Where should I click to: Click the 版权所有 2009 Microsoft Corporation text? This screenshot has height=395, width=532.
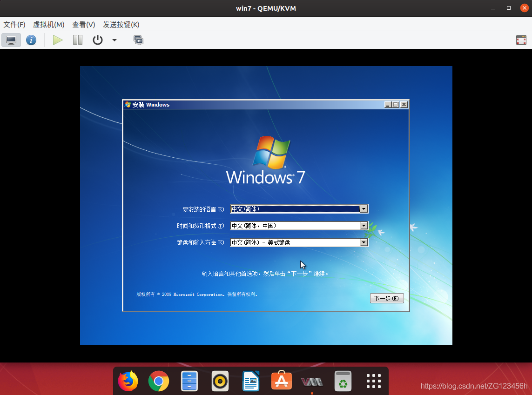tap(197, 295)
